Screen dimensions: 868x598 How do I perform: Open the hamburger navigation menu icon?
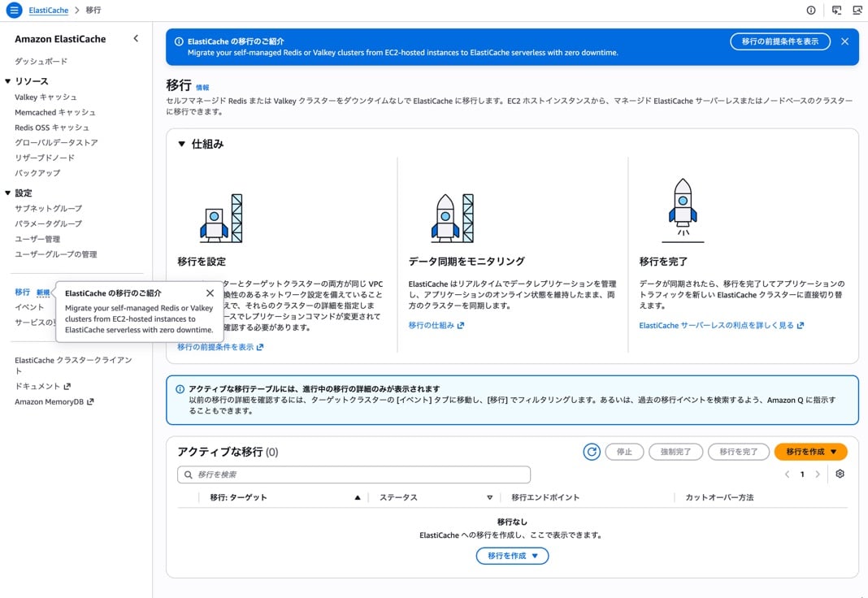(x=14, y=10)
